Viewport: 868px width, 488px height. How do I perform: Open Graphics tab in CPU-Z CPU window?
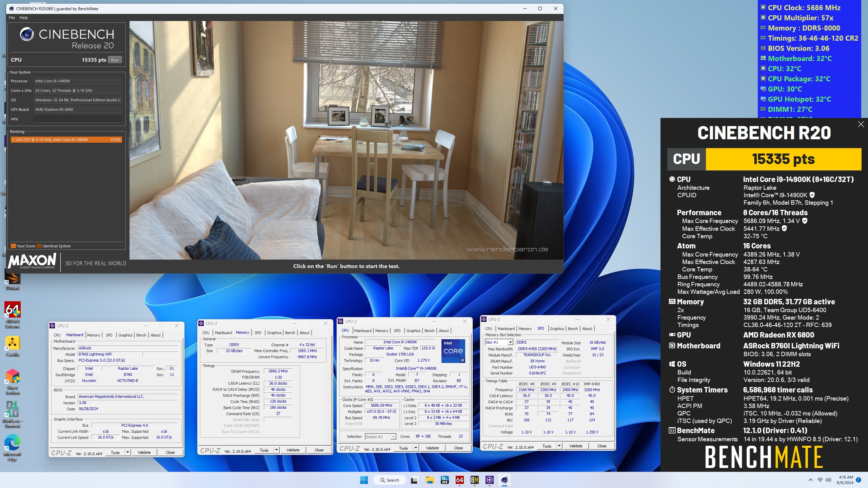coord(413,331)
